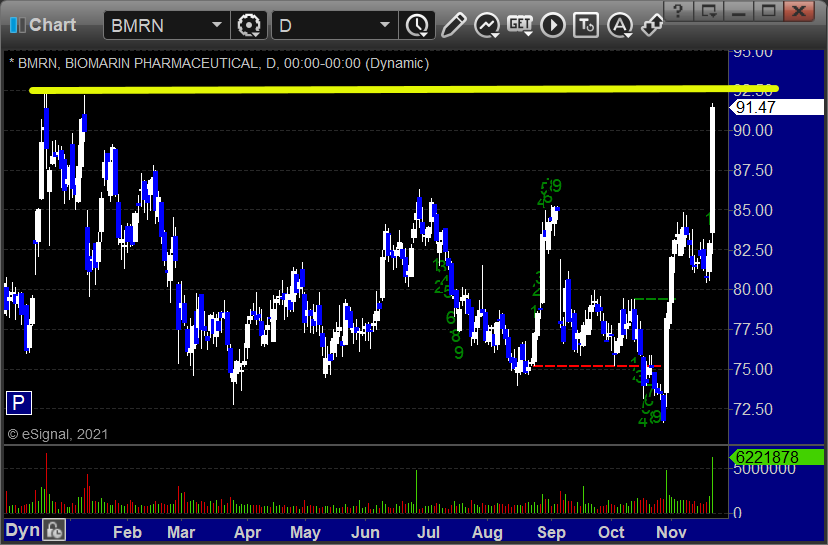Click the Apr label on time axis
This screenshot has height=545, width=828.
click(247, 532)
